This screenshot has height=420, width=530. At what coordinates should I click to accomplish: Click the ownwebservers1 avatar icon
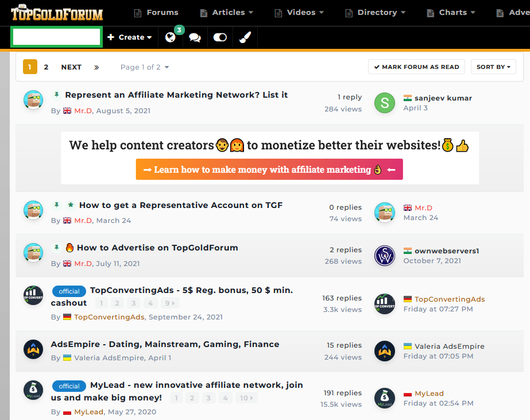click(x=385, y=255)
